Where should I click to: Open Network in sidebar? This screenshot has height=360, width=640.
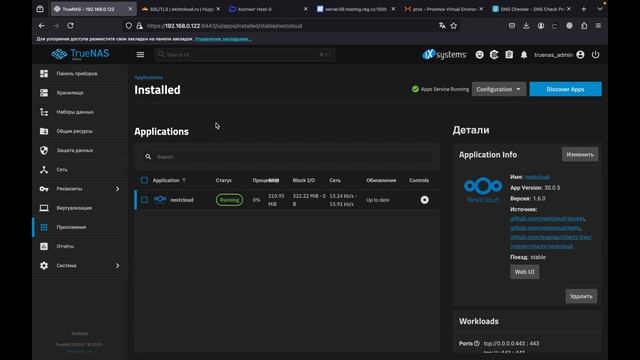tap(80, 169)
